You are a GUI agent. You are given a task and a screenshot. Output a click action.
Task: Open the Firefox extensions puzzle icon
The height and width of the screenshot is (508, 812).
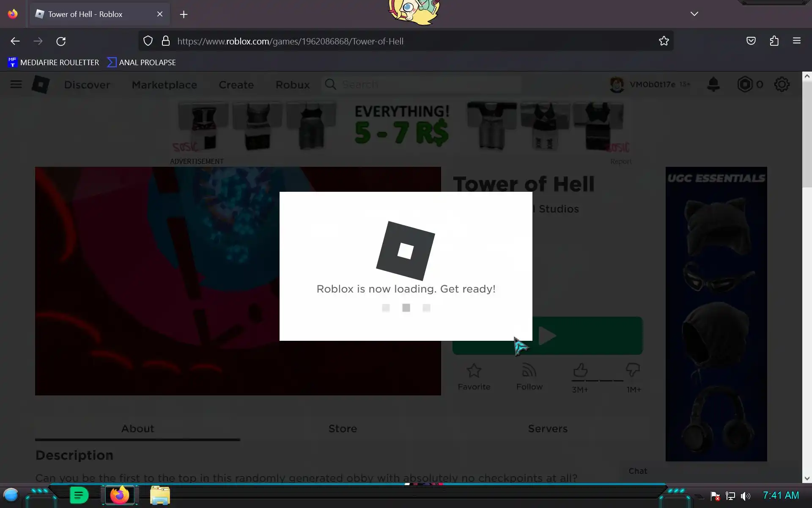pyautogui.click(x=774, y=41)
